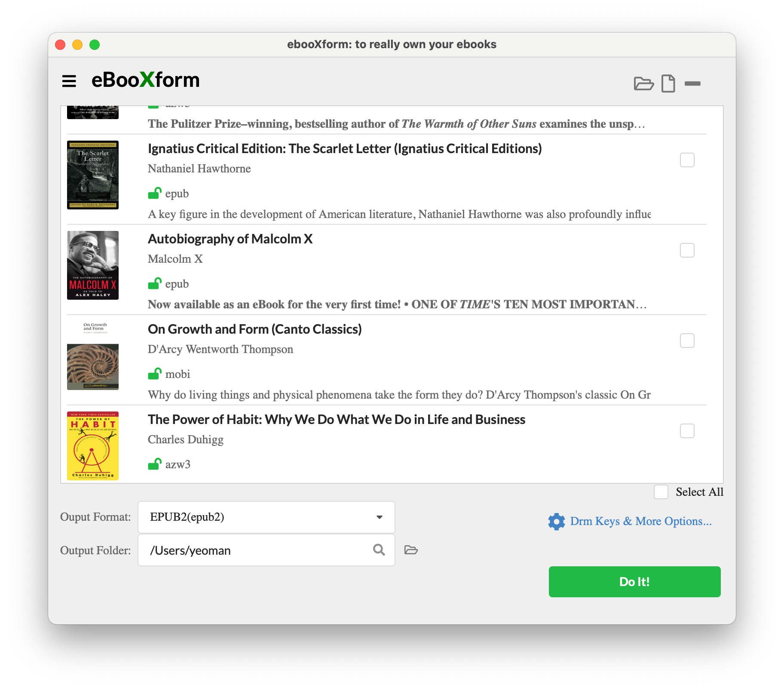Viewport: 784px width, 688px height.
Task: Click the open folder icon in header
Action: tap(643, 83)
